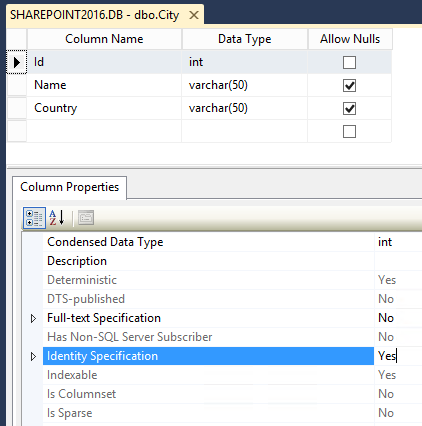Viewport: 422px width, 426px height.
Task: Select the SHAREPOINT2016.DB - dbo.City tab
Action: pos(95,15)
